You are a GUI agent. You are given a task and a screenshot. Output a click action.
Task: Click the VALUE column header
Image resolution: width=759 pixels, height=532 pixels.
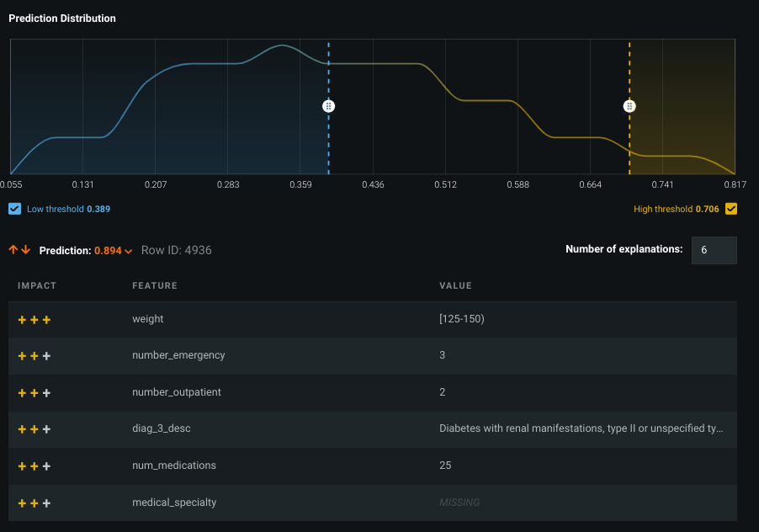click(455, 286)
